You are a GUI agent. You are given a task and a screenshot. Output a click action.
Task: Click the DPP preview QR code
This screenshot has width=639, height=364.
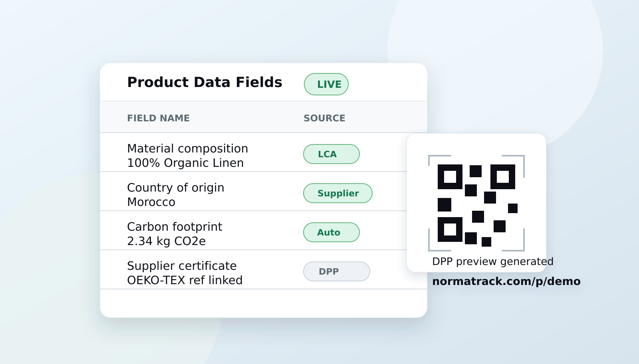click(476, 203)
